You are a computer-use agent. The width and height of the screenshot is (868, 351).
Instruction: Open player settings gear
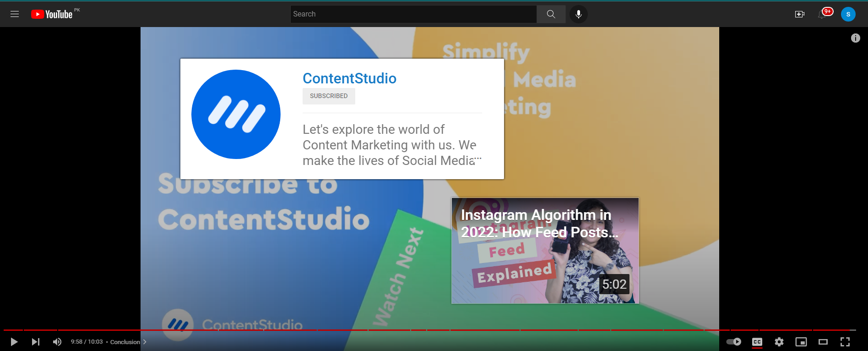click(x=779, y=342)
